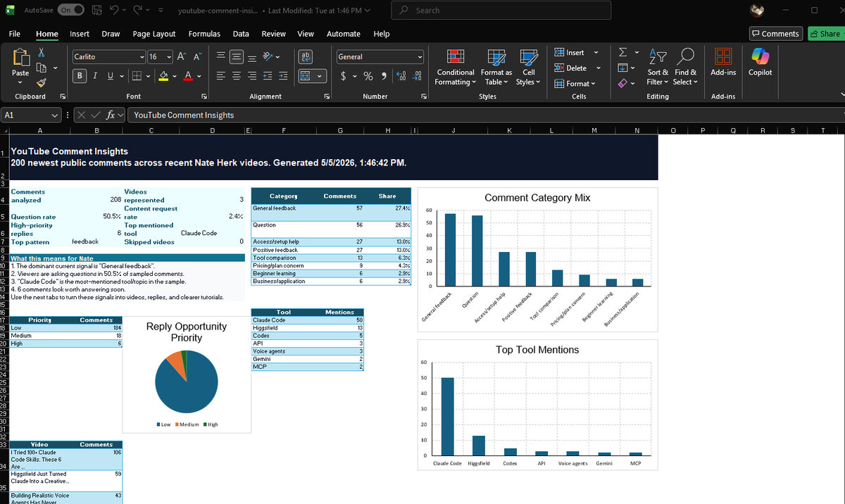Toggle Italic formatting
This screenshot has width=845, height=504.
click(x=94, y=76)
